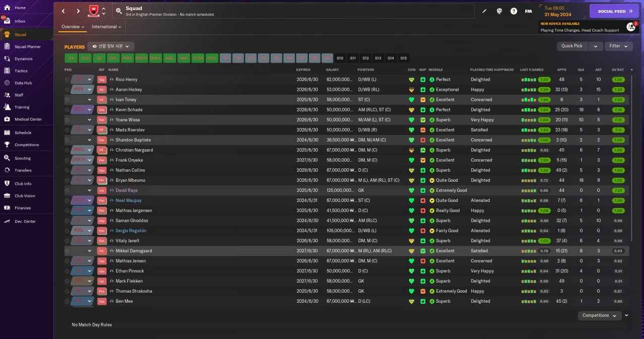644x339 pixels.
Task: Click the pencil edit icon
Action: coord(485,11)
